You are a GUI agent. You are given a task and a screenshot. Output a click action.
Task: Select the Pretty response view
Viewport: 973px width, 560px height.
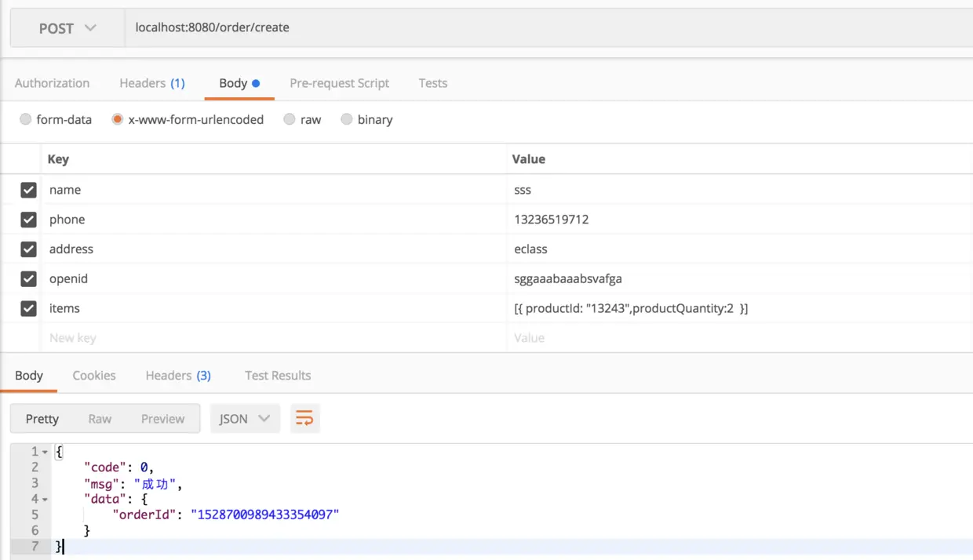tap(42, 419)
